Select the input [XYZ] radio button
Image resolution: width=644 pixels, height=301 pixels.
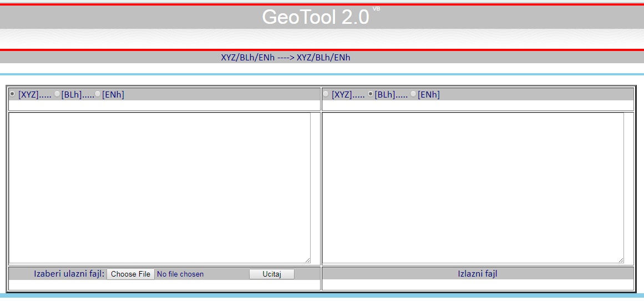[x=12, y=94]
